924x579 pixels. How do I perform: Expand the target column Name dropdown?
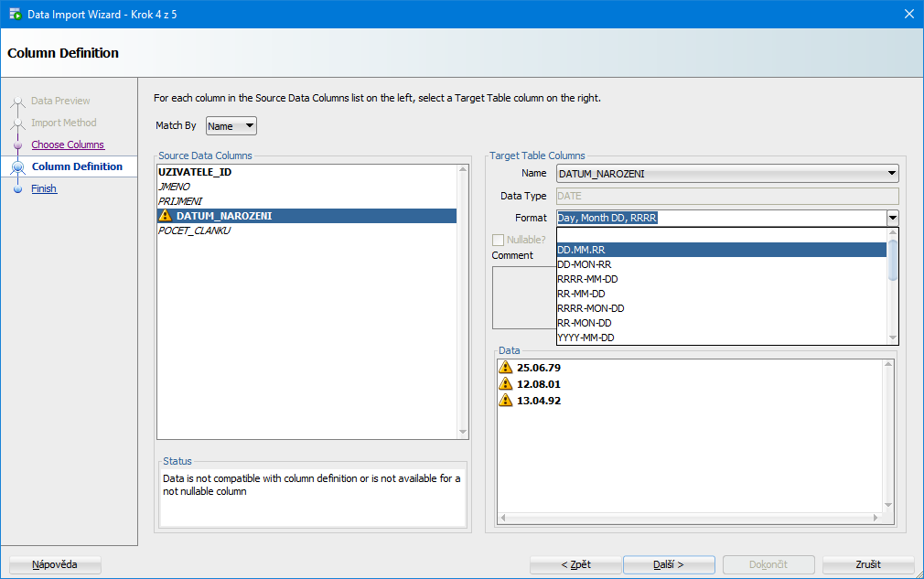pos(892,173)
